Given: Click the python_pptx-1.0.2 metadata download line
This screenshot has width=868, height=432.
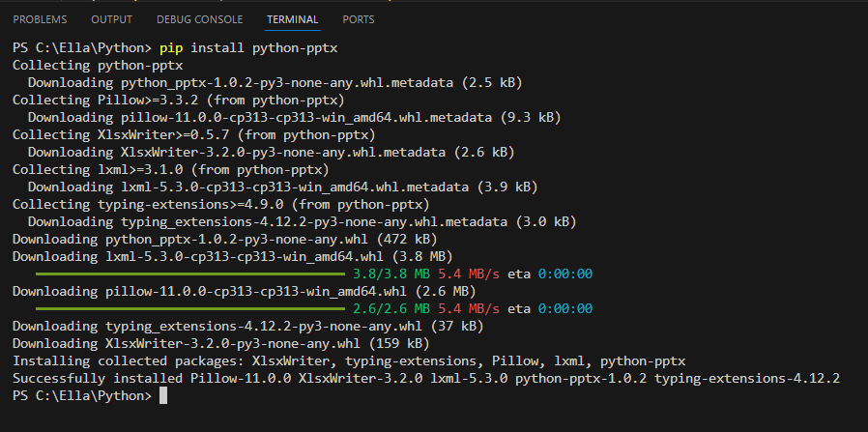Looking at the screenshot, I should tap(275, 83).
